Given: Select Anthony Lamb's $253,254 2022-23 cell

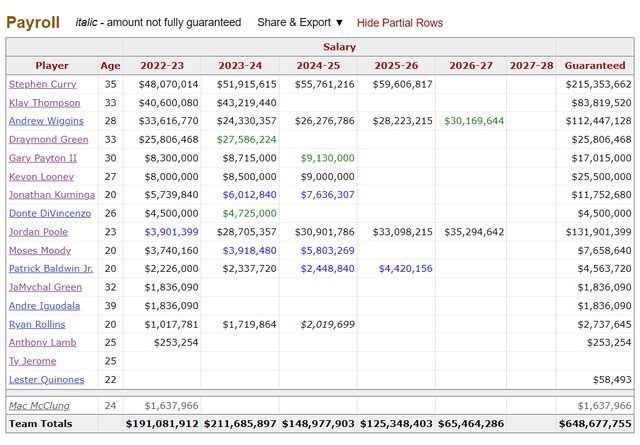Looking at the screenshot, I should (162, 343).
